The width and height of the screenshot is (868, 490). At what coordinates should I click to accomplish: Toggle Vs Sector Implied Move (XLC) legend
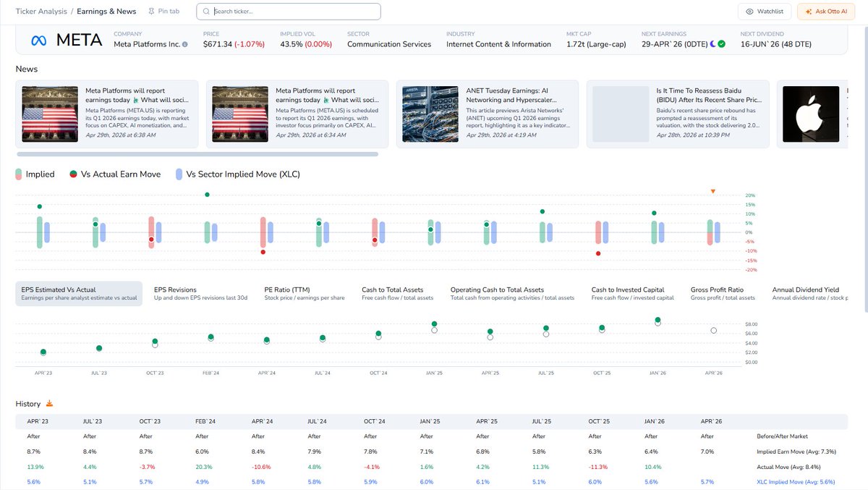tap(237, 174)
